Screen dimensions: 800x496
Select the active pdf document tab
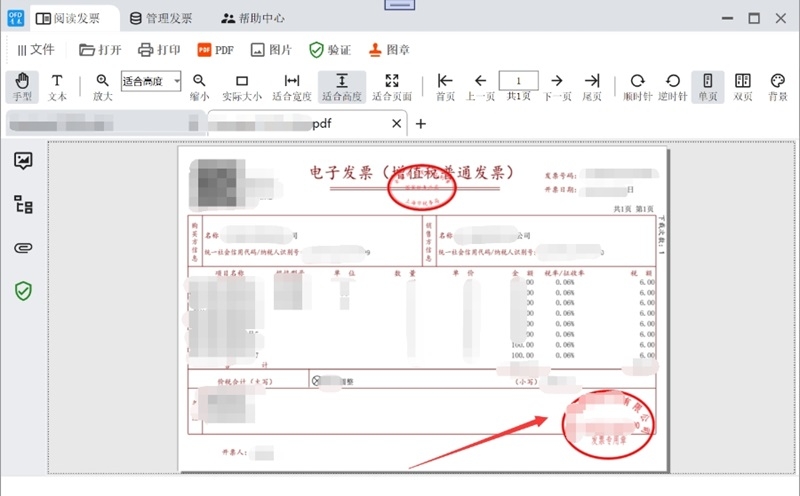(x=308, y=123)
